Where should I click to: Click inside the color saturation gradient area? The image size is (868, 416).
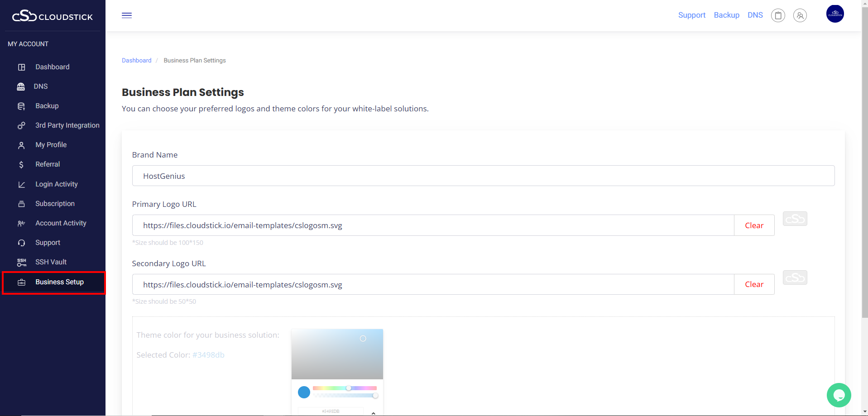pyautogui.click(x=337, y=354)
